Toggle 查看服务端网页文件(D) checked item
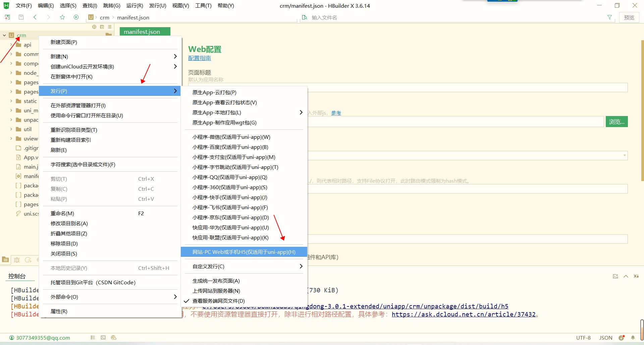This screenshot has height=345, width=644. (244, 301)
